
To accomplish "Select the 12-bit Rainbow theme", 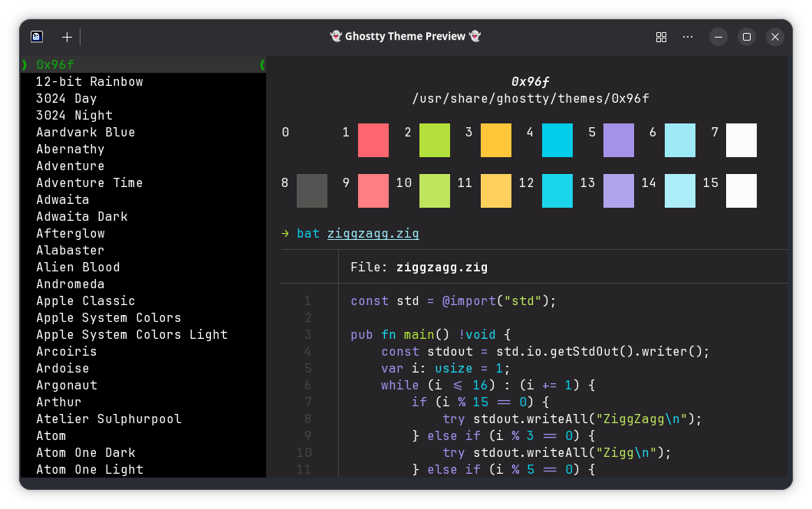I will (x=89, y=81).
